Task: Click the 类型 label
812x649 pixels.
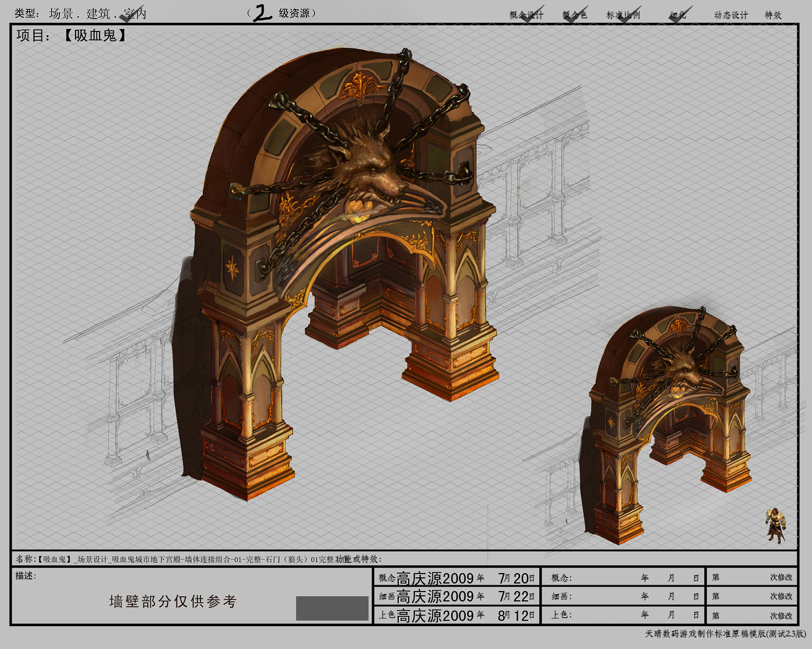Action: (27, 14)
